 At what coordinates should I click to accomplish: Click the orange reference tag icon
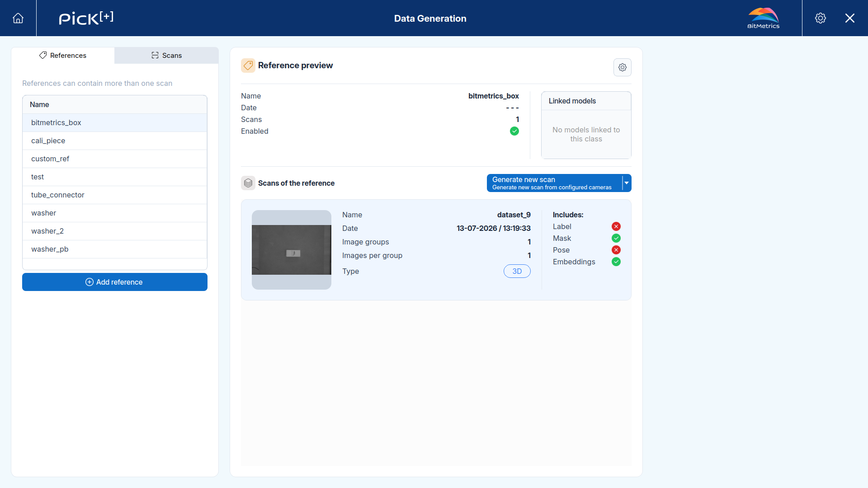(248, 66)
